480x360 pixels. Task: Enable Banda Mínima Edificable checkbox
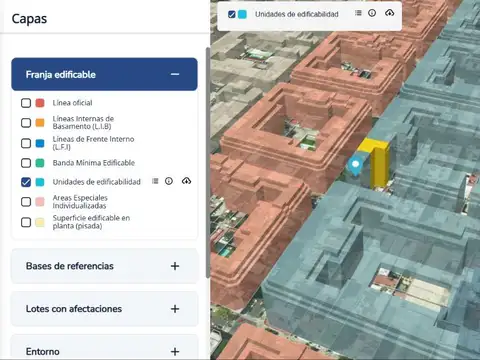tap(26, 163)
